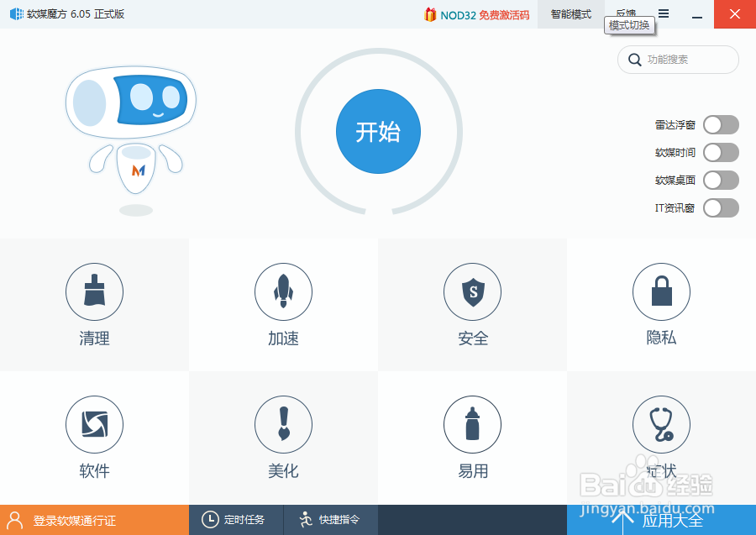
Task: Enable the 雷达浮窗 switch
Action: click(720, 124)
